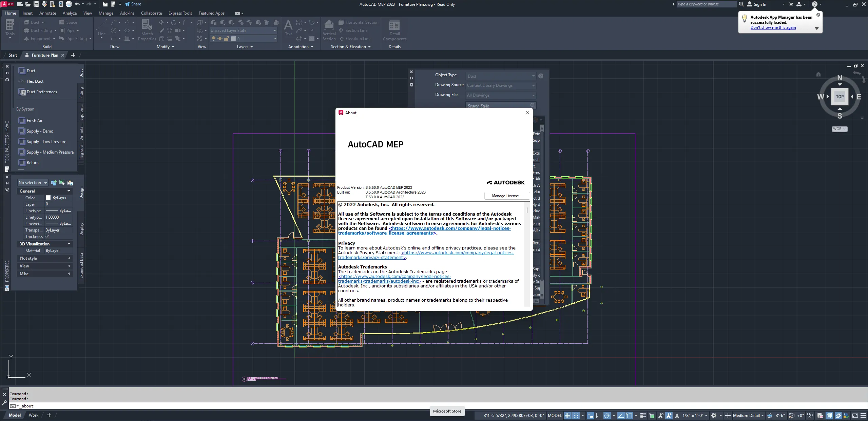Screen dimensions: 868x421
Task: Open the No selection dropdown
Action: click(x=33, y=183)
